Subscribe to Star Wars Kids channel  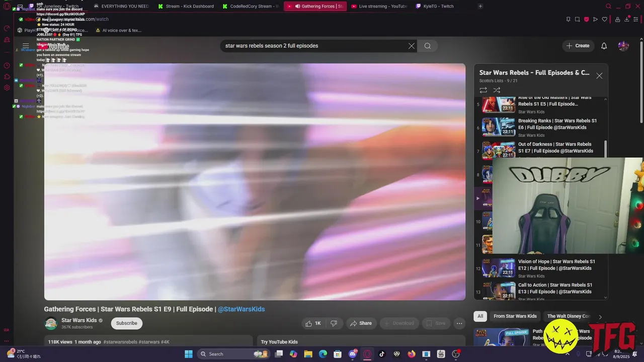[x=127, y=323]
